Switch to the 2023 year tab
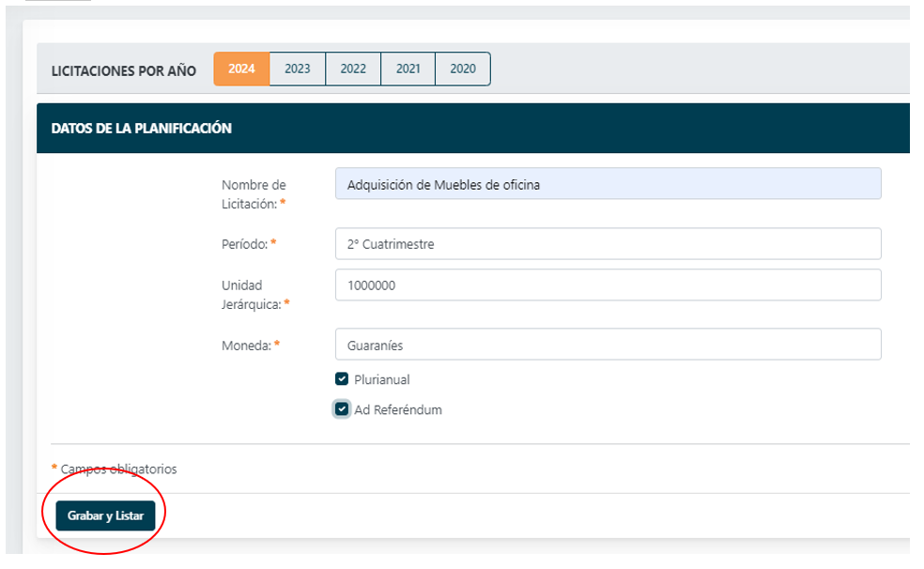The width and height of the screenshot is (924, 569). click(x=298, y=69)
